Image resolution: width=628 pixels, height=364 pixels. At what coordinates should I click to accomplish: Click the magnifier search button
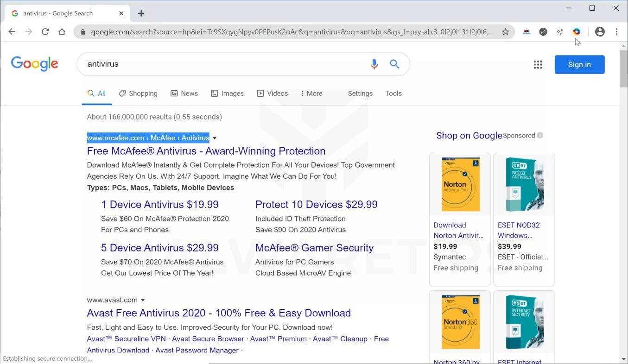point(394,64)
